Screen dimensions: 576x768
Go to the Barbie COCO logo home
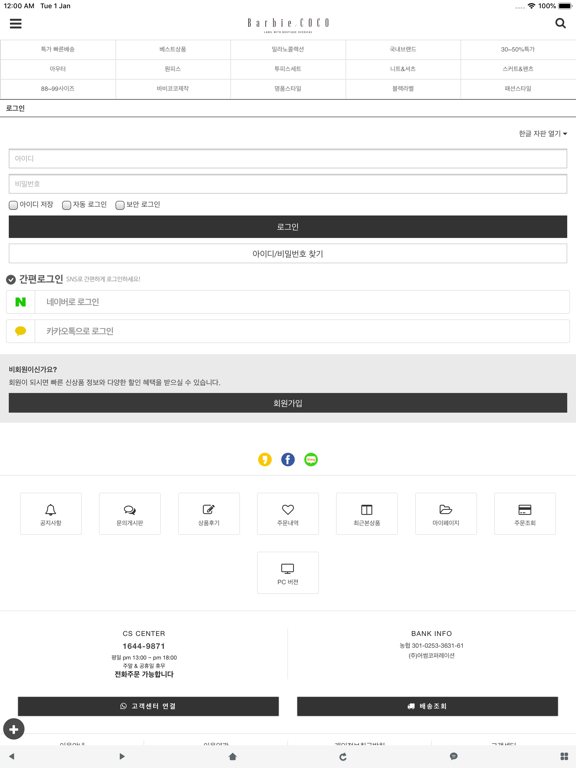point(288,24)
